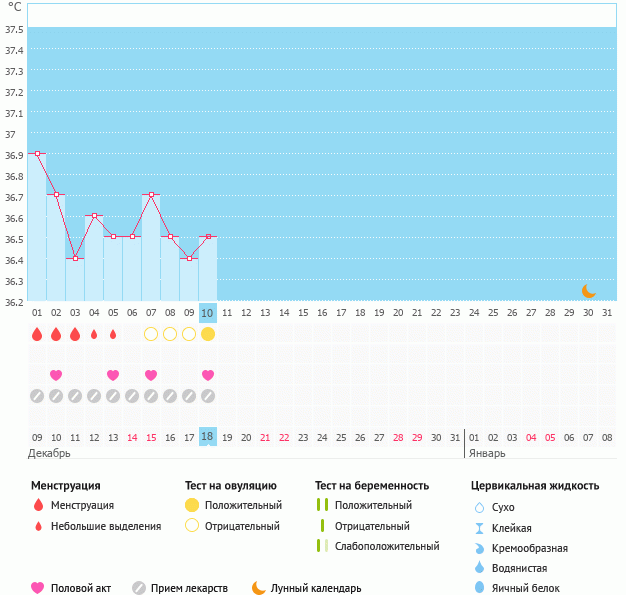The image size is (626, 595).
Task: Click the Половой акт legend label
Action: pyautogui.click(x=85, y=588)
